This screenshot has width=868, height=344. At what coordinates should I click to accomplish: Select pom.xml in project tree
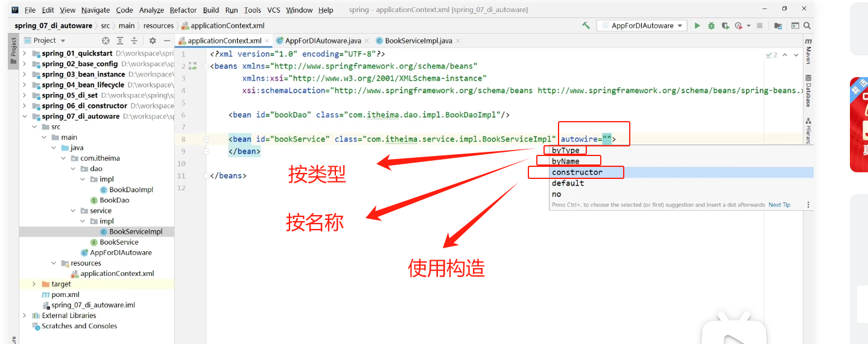click(65, 295)
